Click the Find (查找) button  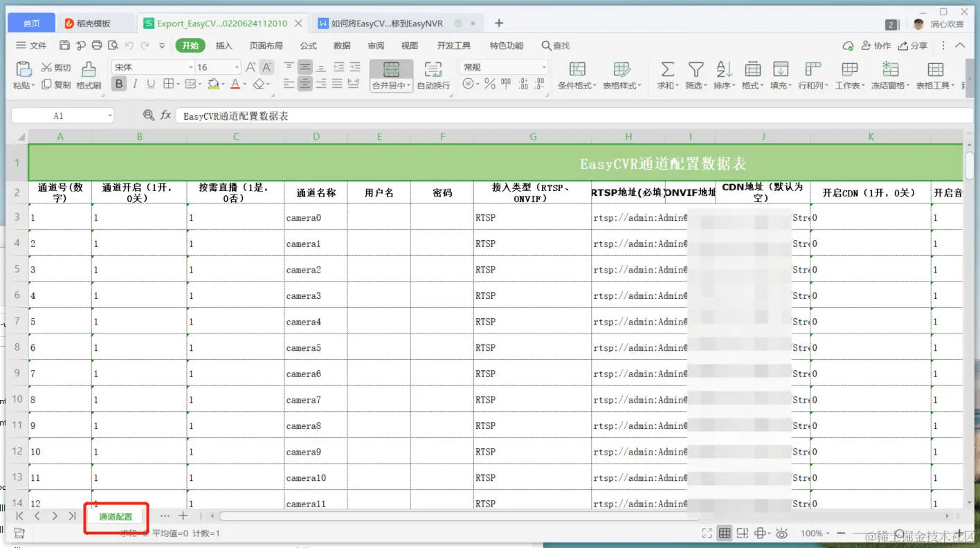click(x=556, y=46)
